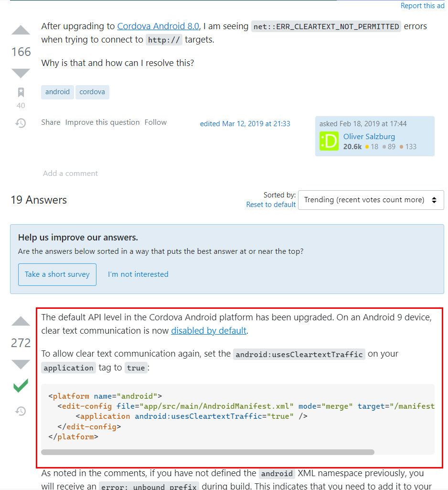Click Add a comment under question

click(70, 174)
